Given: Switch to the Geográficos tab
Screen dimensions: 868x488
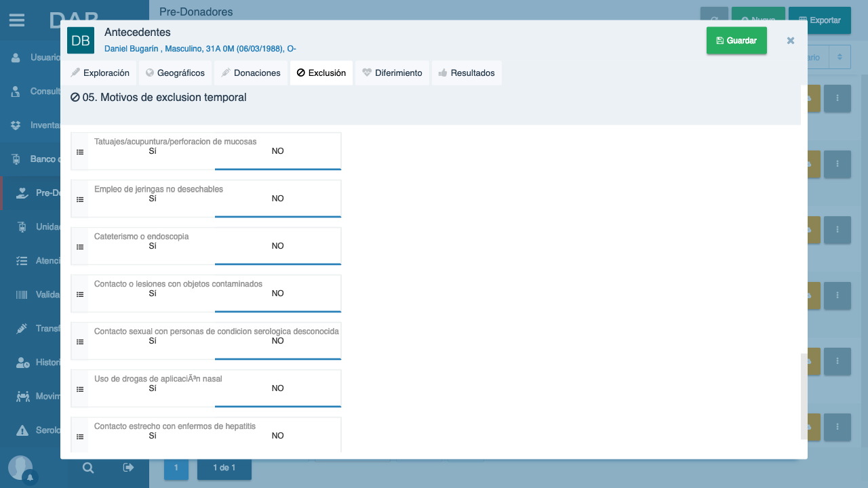Looking at the screenshot, I should 175,73.
